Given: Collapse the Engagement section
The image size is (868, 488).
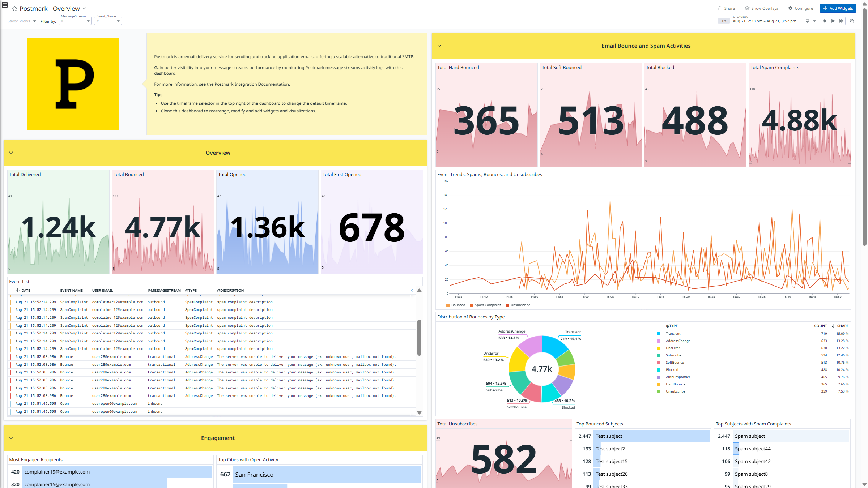Looking at the screenshot, I should (x=11, y=438).
